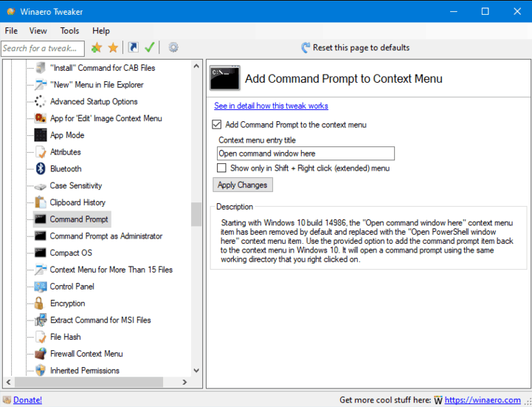Open the View menu
Screen dimensions: 532x407
coord(38,31)
